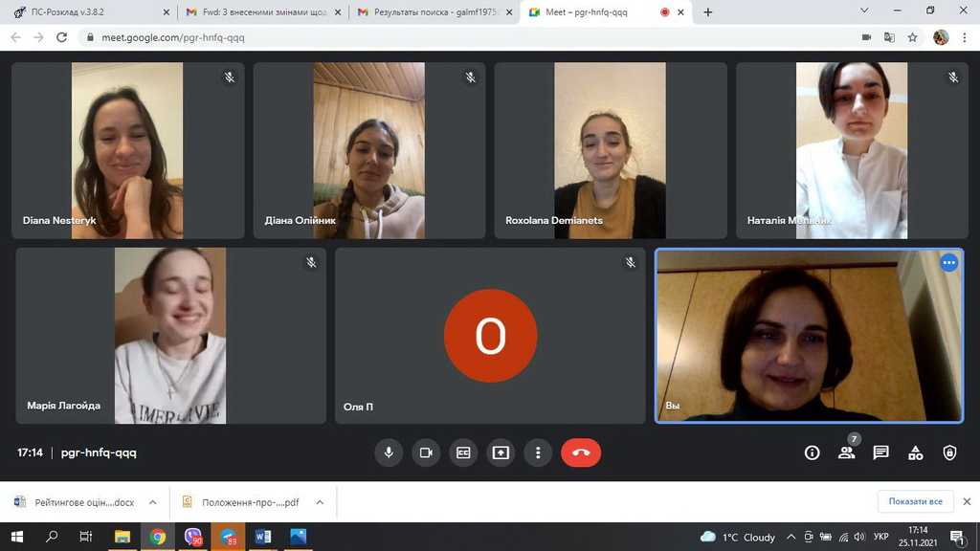980x551 pixels.
Task: Open the Activities shapes icon
Action: pyautogui.click(x=916, y=452)
